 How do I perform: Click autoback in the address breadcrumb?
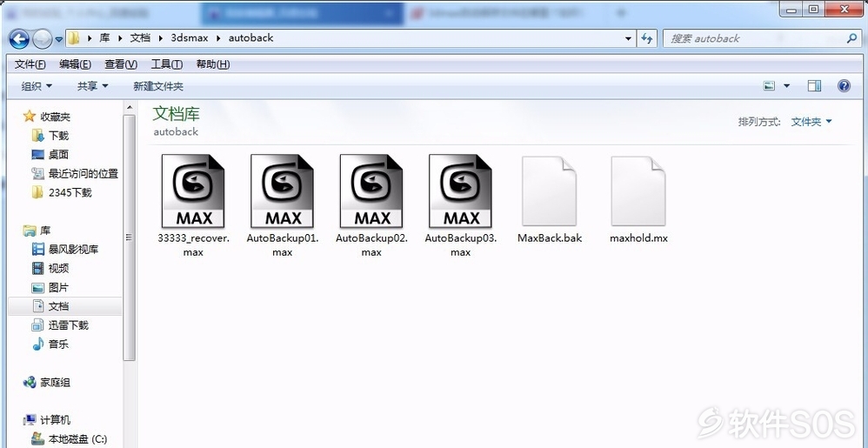click(250, 38)
